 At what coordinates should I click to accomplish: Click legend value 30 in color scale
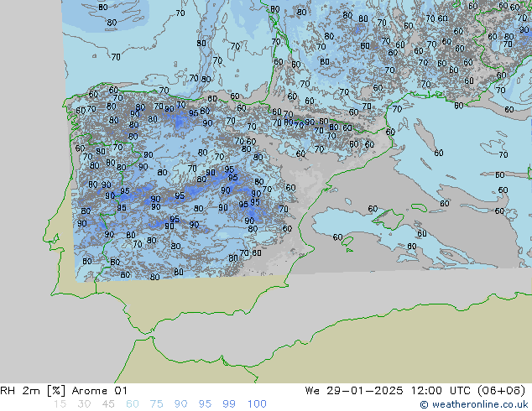tap(84, 404)
